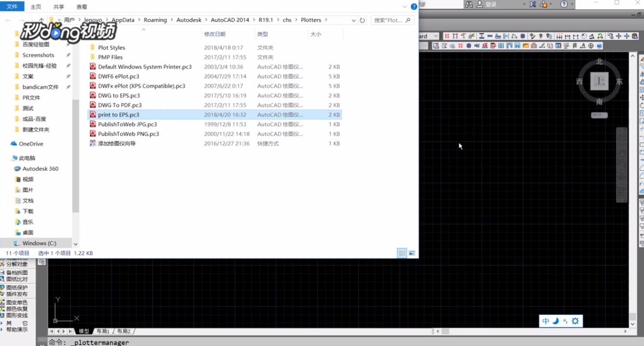Screen dimensions: 644x346
Task: Select the 图纸比对 tool
Action: [17, 279]
